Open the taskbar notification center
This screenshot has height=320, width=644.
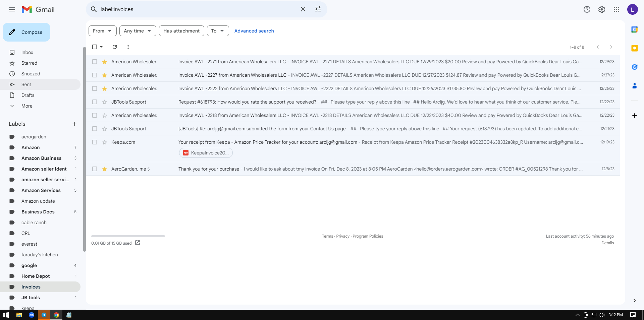coord(633,315)
